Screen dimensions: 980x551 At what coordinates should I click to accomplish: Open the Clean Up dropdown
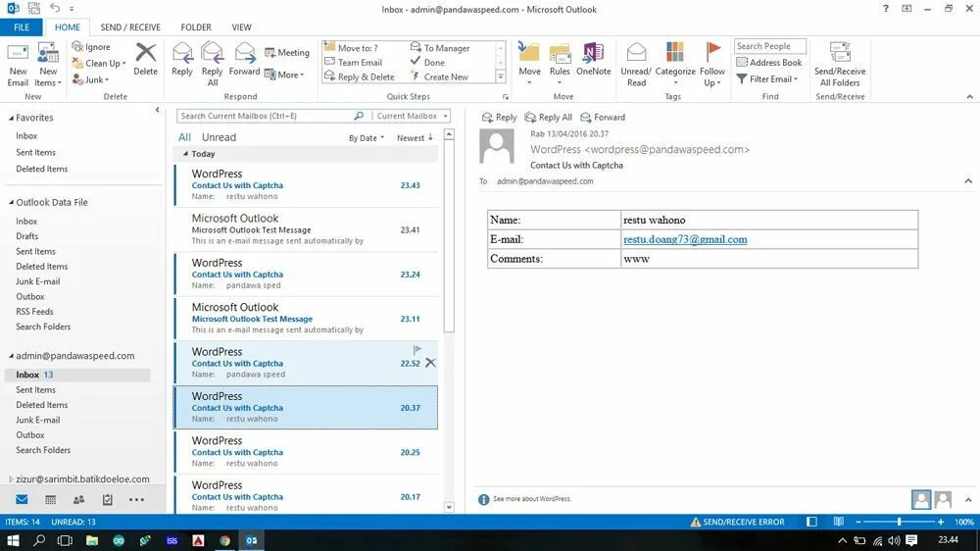click(99, 63)
